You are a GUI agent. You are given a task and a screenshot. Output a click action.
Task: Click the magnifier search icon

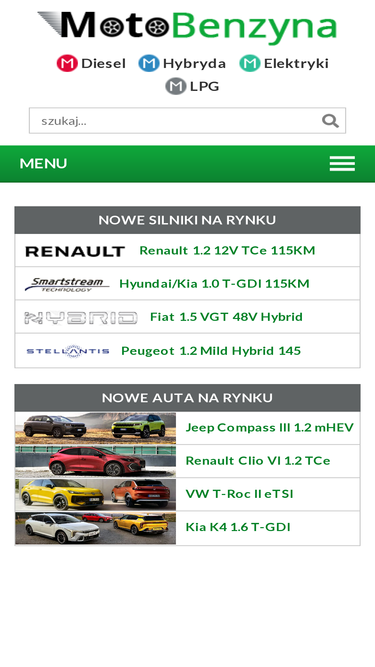tap(330, 121)
